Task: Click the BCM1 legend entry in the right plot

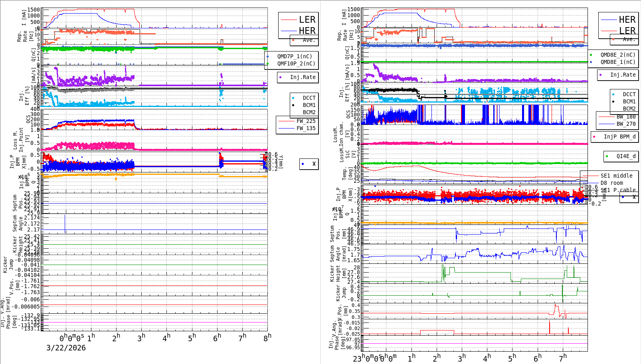Action: tap(629, 101)
